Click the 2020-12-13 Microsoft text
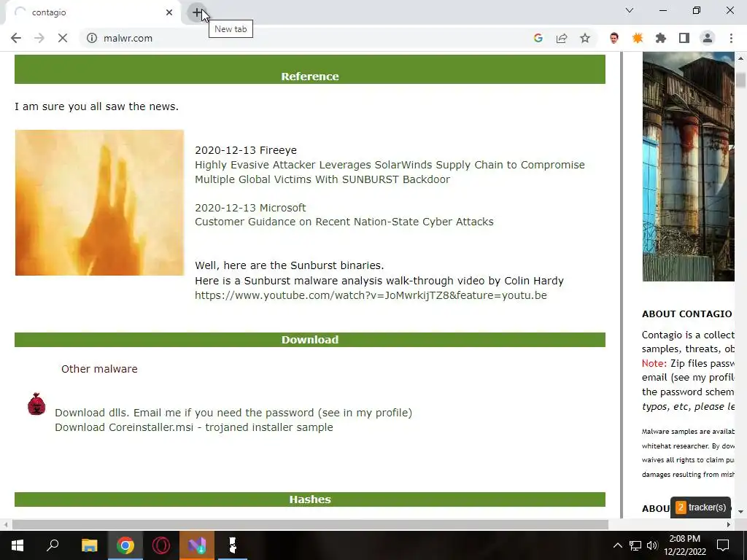The image size is (747, 560). tap(250, 208)
